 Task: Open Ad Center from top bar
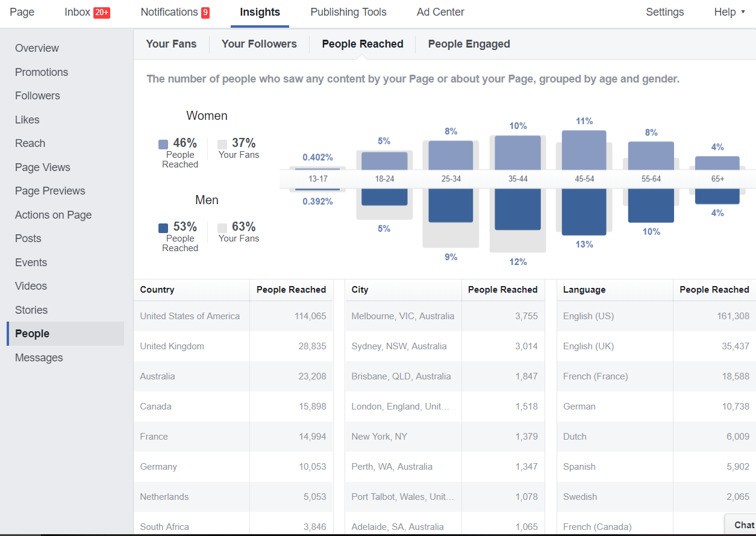440,12
